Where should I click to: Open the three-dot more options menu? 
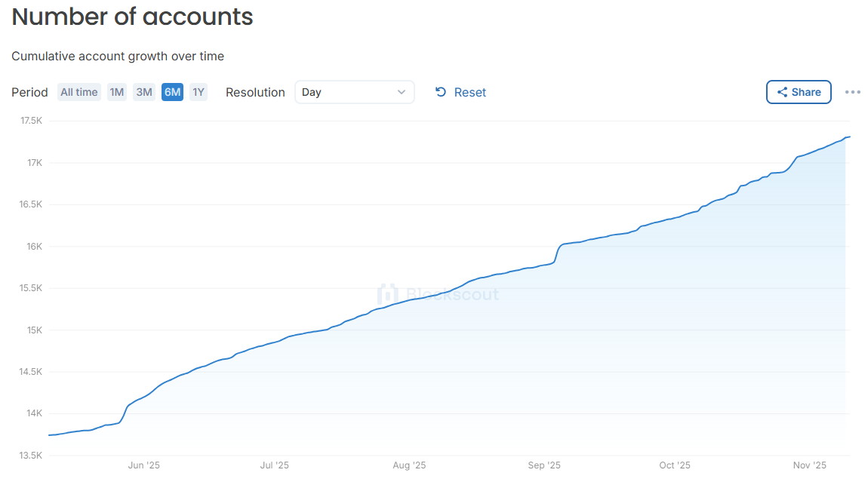tap(852, 91)
